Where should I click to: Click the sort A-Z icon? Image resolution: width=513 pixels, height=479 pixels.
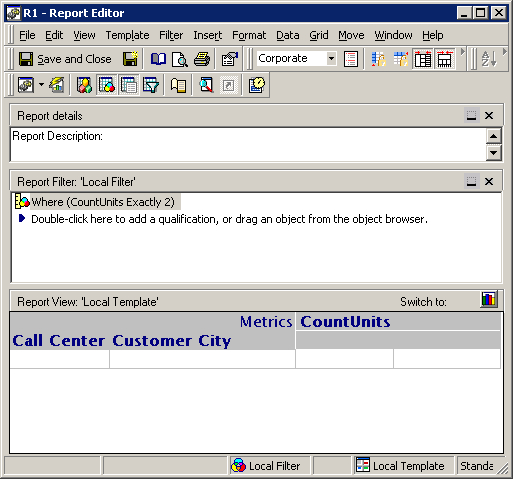(489, 59)
